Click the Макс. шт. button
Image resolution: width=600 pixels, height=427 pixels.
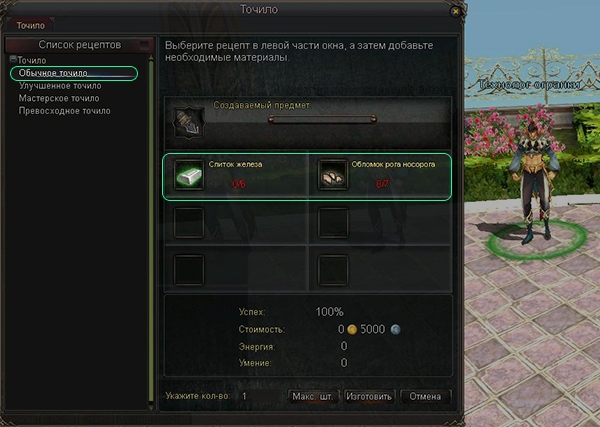pos(313,396)
